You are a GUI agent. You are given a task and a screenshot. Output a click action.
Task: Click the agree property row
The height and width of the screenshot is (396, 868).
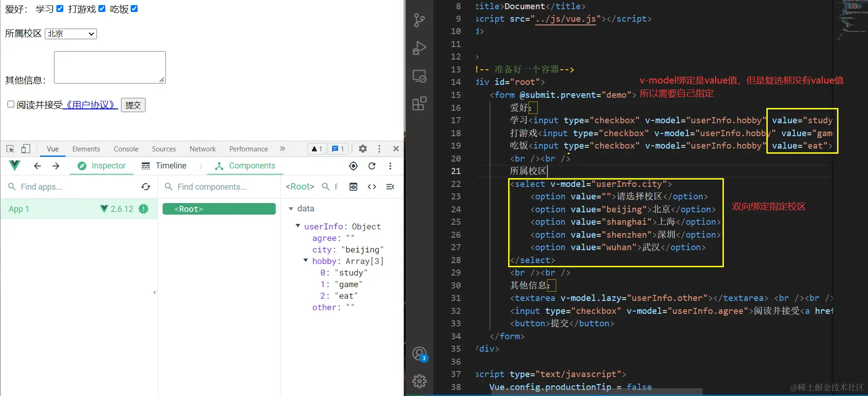(x=333, y=238)
